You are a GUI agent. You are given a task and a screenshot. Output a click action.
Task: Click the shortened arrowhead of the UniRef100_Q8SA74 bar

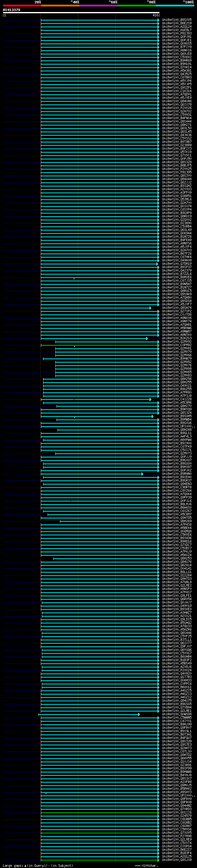[151, 308]
